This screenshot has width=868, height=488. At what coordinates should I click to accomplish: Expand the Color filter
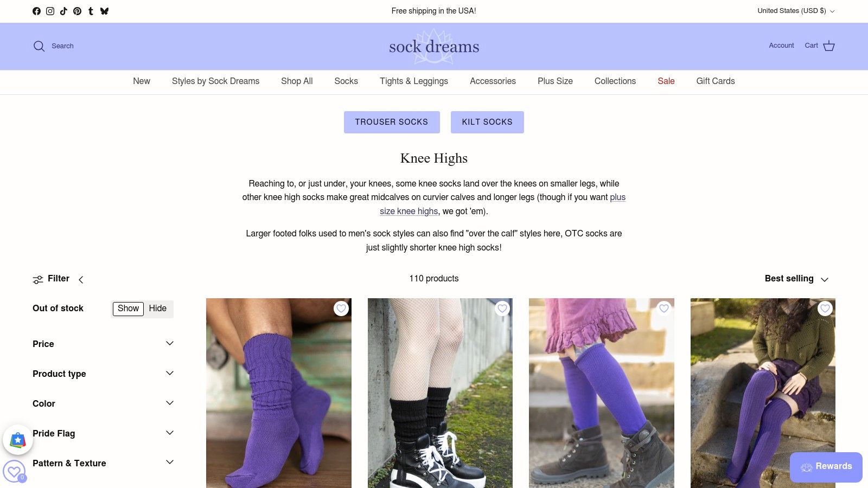(x=103, y=403)
